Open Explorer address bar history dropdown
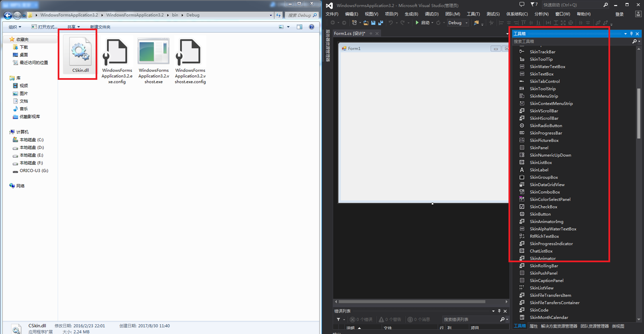 coord(271,15)
